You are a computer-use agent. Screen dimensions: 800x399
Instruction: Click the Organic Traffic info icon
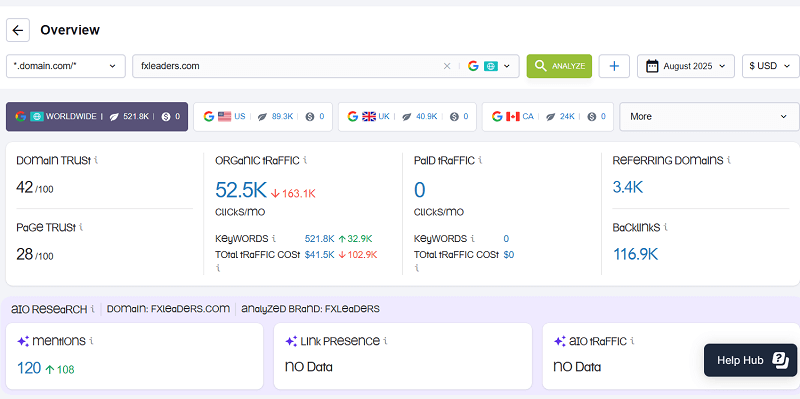tap(305, 160)
